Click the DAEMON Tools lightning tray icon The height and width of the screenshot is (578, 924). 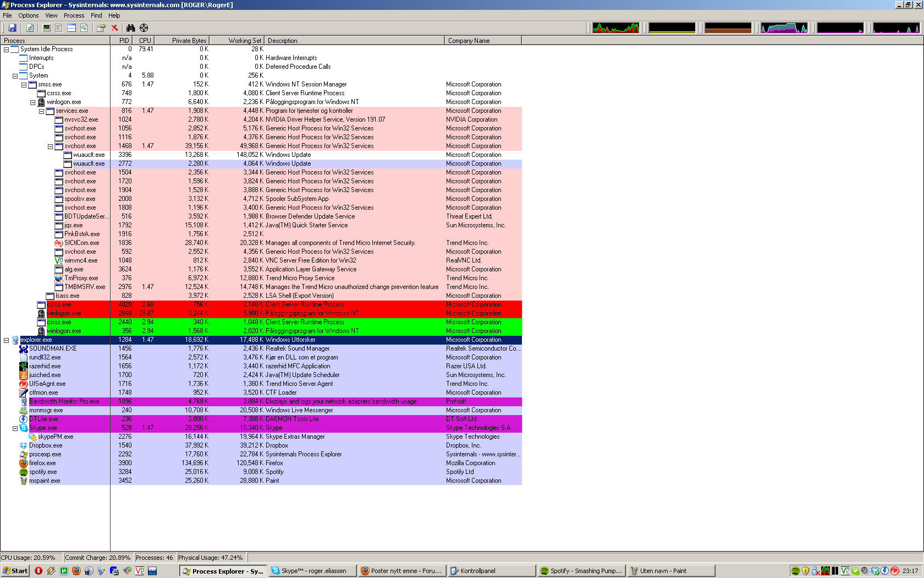click(884, 571)
